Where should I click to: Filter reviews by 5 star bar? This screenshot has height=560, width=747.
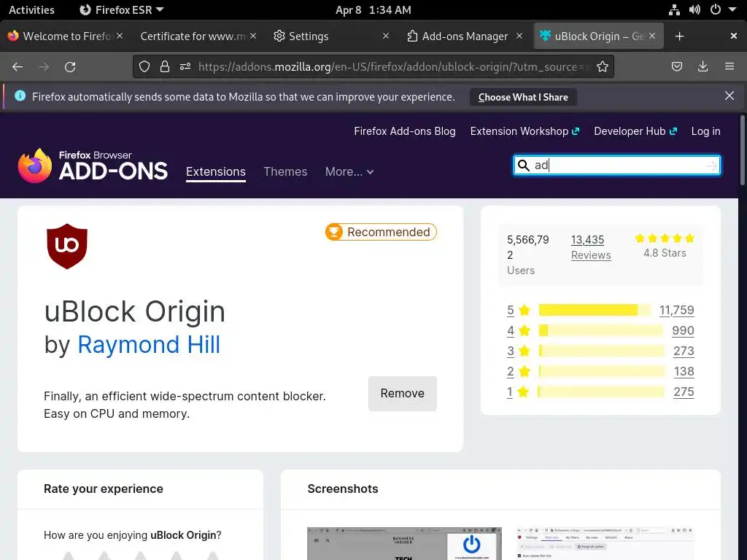pos(595,310)
